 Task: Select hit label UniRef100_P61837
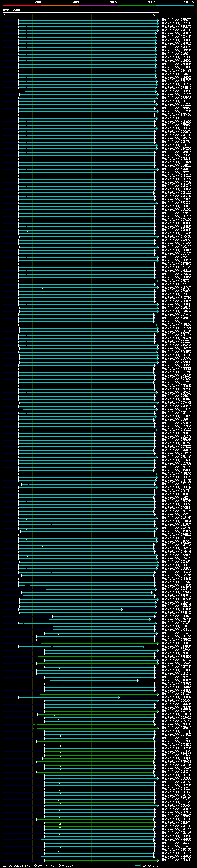(177, 67)
